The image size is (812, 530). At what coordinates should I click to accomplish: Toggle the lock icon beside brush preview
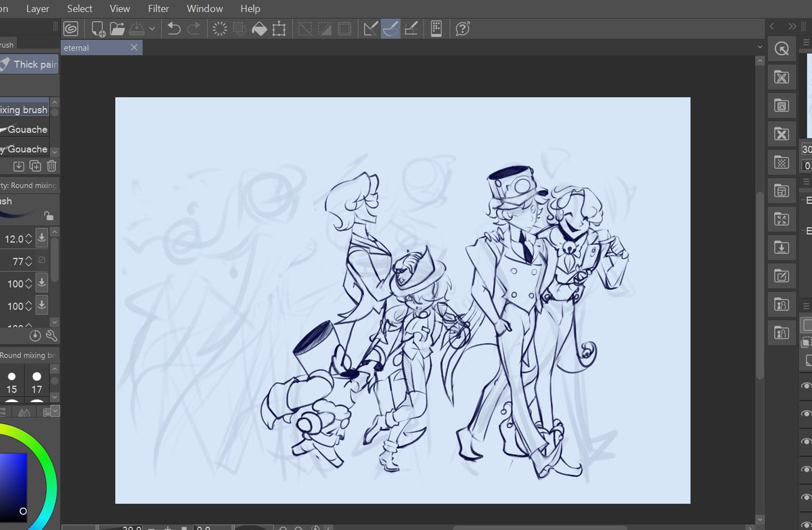(x=48, y=216)
